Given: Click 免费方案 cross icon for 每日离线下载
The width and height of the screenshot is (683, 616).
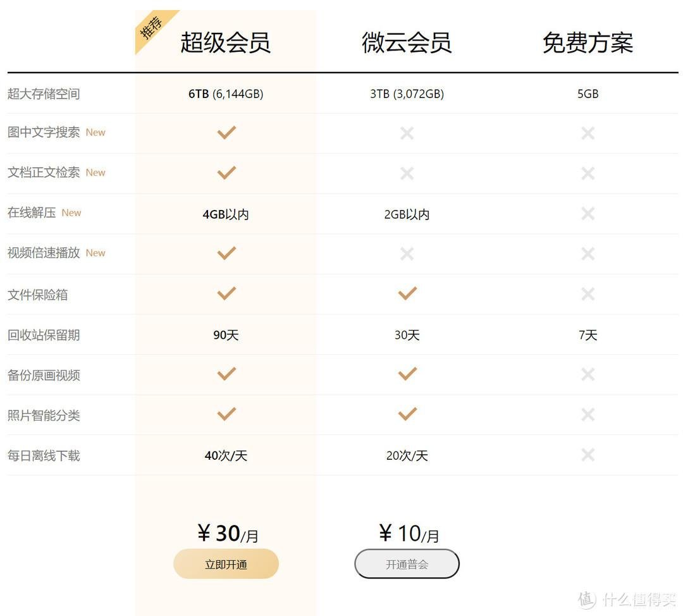Looking at the screenshot, I should pos(588,455).
